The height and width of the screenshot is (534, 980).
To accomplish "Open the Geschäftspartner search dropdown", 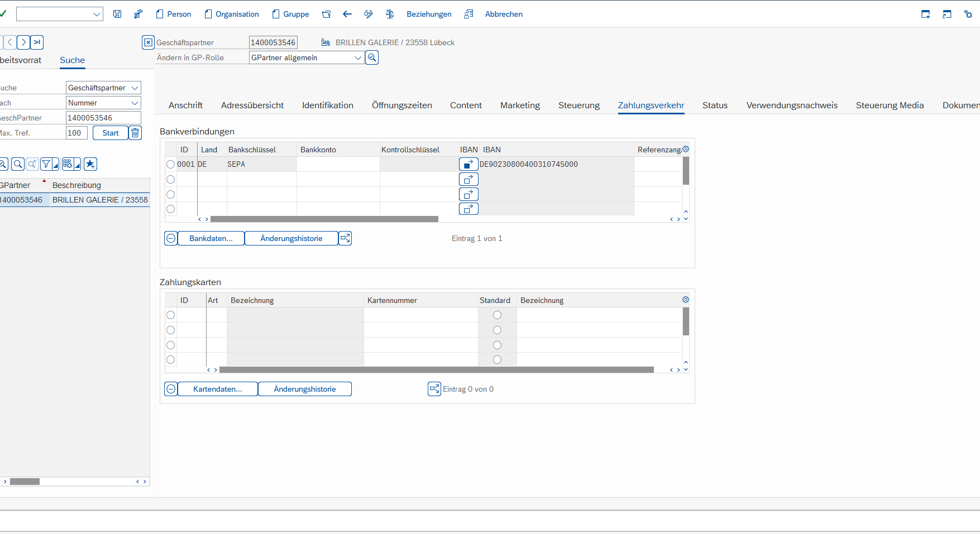I will (x=135, y=88).
